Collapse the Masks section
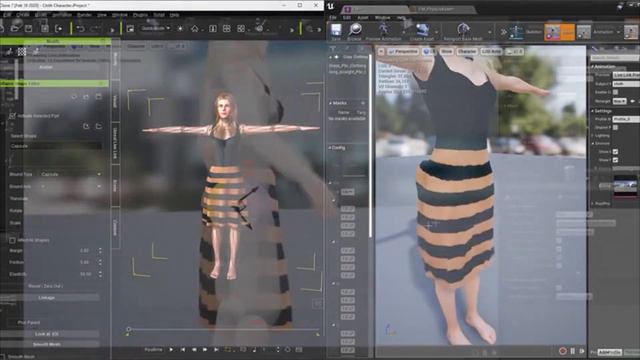The height and width of the screenshot is (360, 640). pos(330,103)
